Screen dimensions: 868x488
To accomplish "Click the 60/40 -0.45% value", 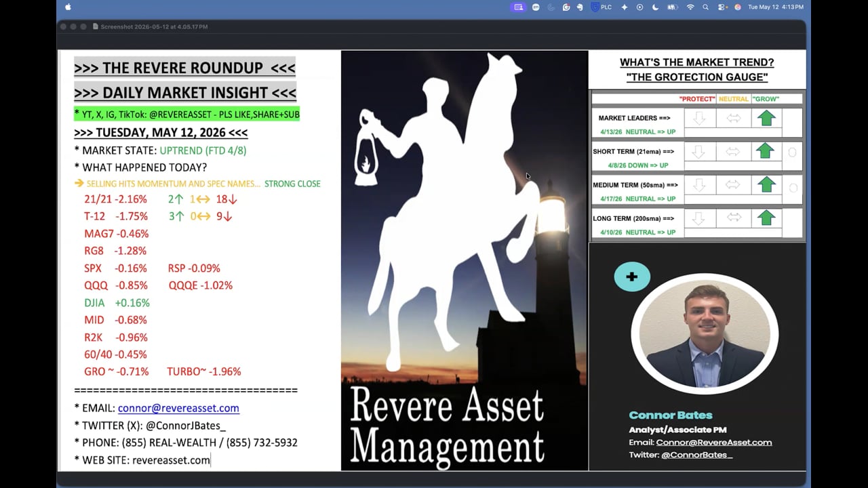I will (x=115, y=354).
